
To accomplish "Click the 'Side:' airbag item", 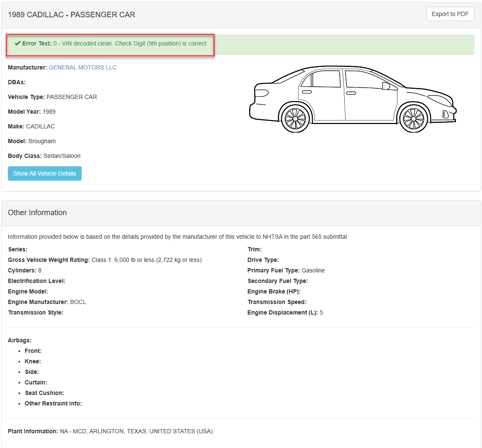I will (x=32, y=372).
